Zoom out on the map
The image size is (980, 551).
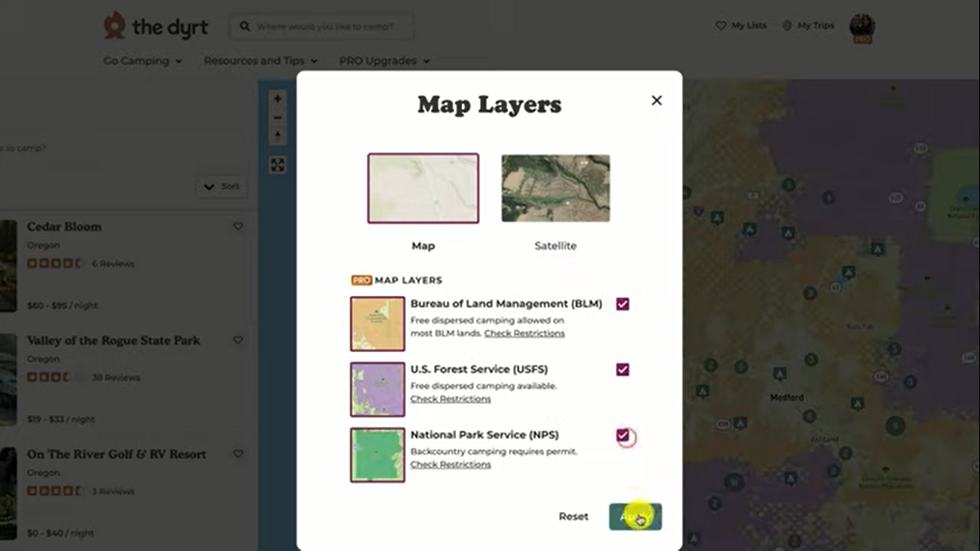[278, 118]
